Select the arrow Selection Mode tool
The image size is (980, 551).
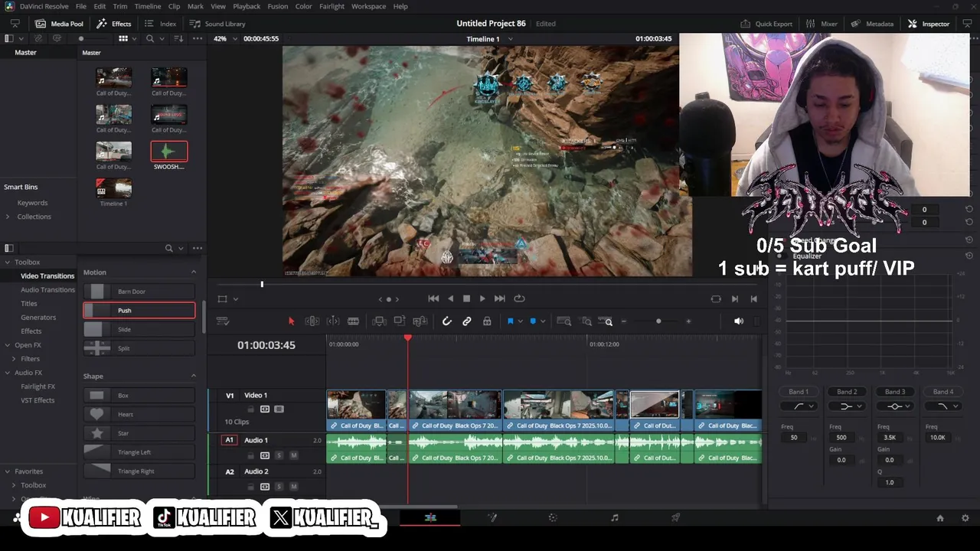pos(291,321)
